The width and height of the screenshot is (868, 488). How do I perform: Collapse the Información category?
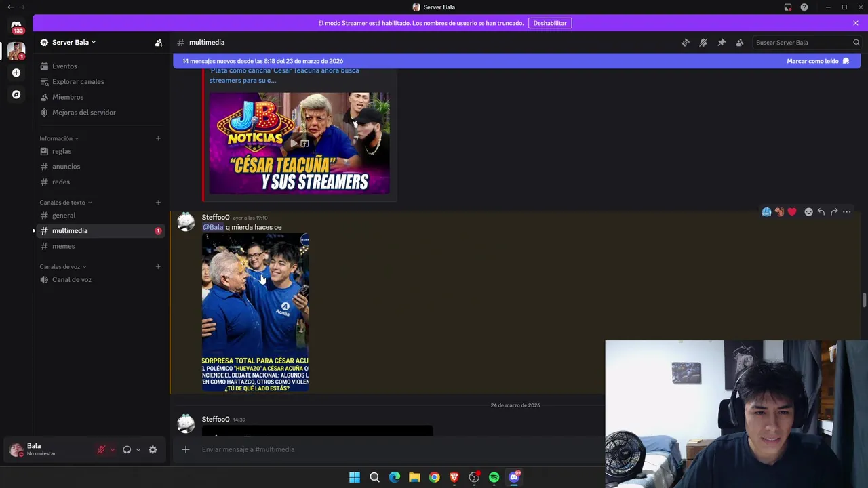(59, 138)
